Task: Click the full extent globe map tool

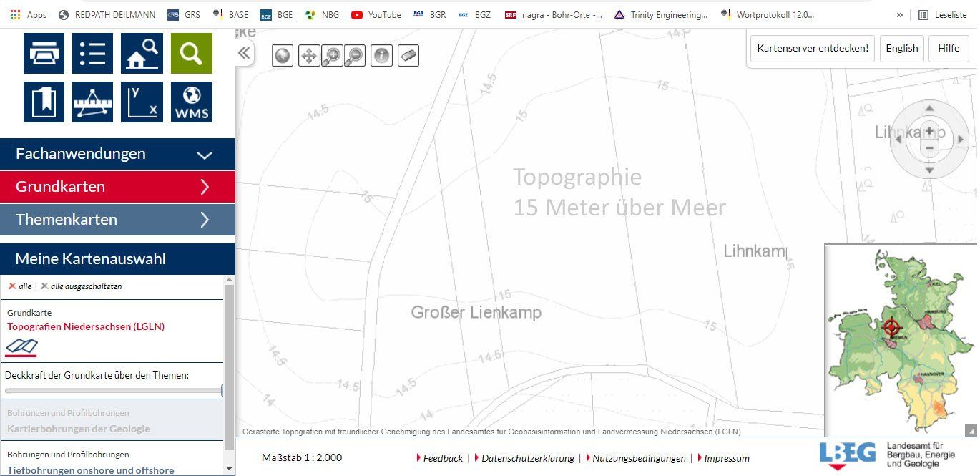Action: (x=283, y=55)
